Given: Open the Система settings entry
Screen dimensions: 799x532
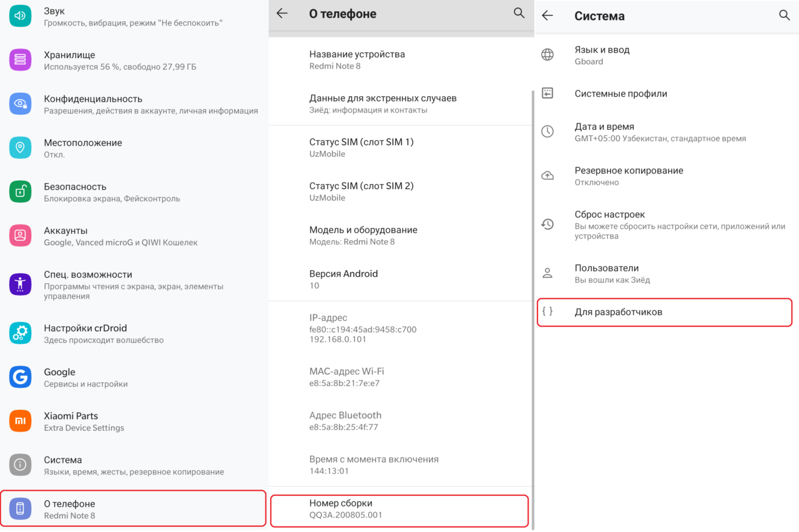Looking at the screenshot, I should point(134,465).
